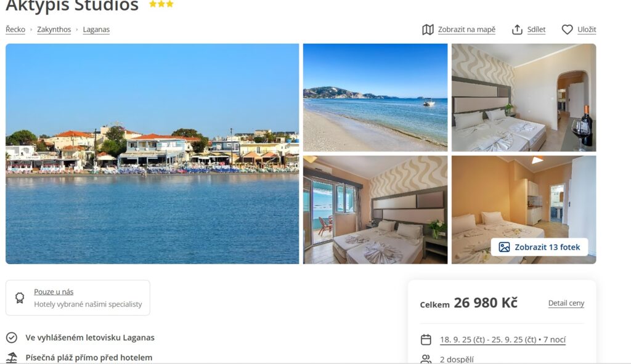631x364 pixels.
Task: Click the checkmark icon by Laganas resort text
Action: (12, 338)
